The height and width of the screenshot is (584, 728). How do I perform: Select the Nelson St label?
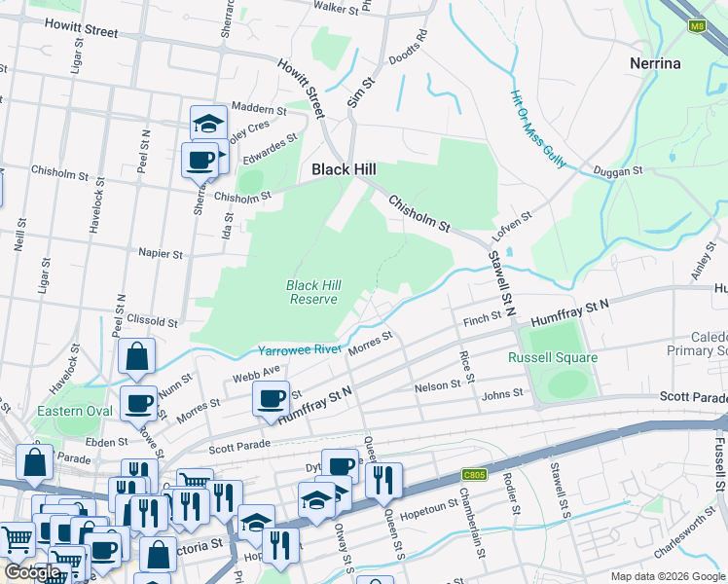(x=437, y=385)
